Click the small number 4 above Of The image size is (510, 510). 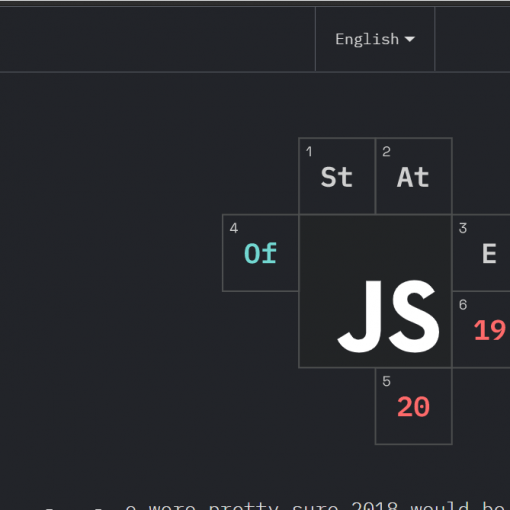(x=234, y=228)
